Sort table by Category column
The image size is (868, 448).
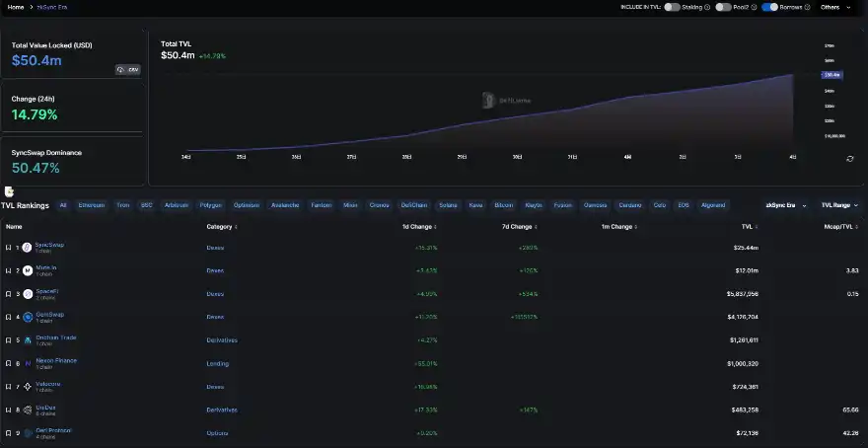click(222, 227)
